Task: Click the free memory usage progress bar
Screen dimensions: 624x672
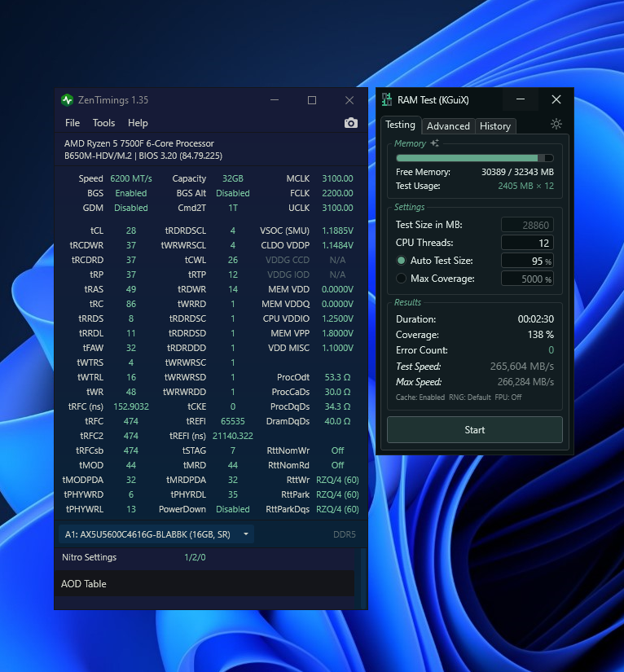Action: pos(474,158)
